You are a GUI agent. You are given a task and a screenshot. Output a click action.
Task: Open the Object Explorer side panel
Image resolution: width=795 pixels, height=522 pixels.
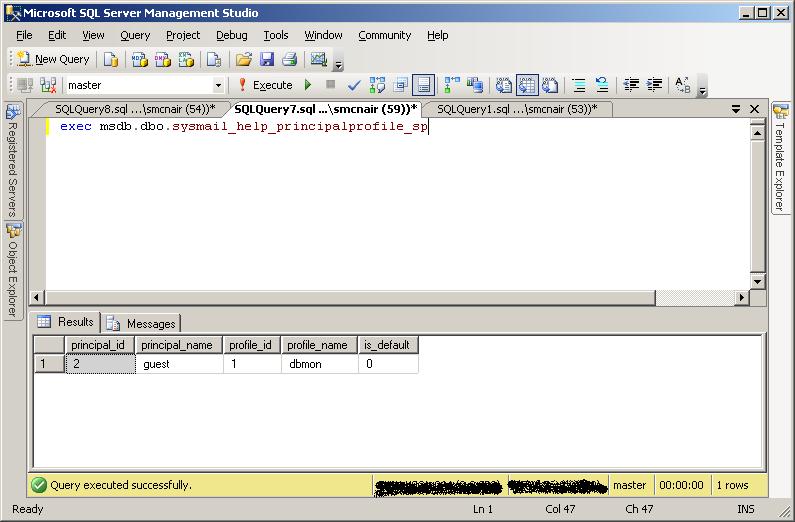tap(13, 271)
